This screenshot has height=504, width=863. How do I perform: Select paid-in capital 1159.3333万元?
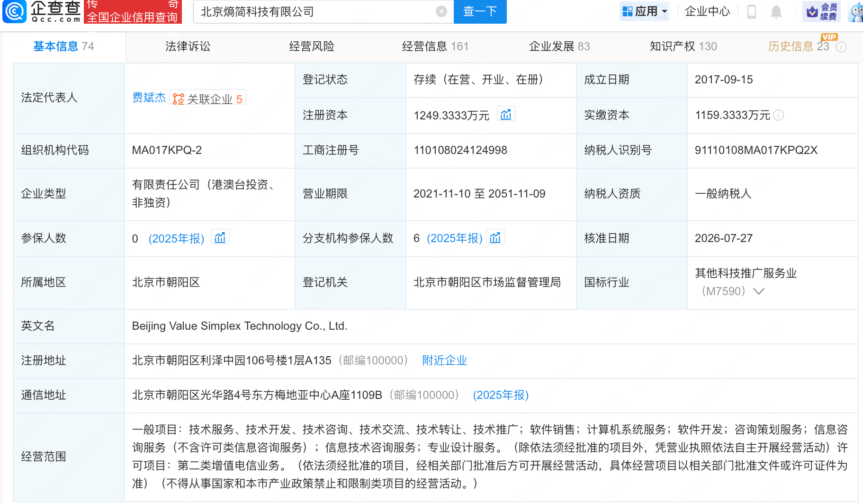tap(732, 115)
